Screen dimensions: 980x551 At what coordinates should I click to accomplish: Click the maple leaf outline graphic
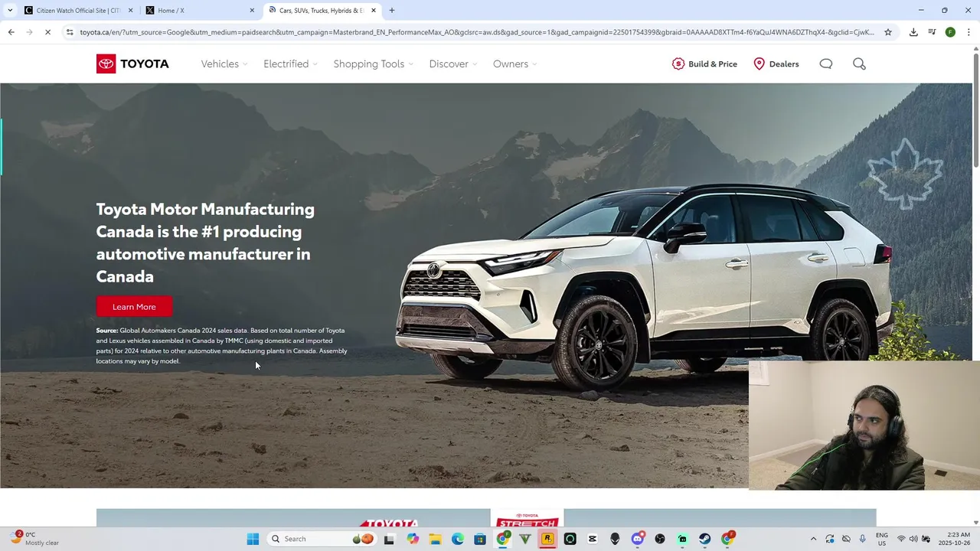[906, 174]
